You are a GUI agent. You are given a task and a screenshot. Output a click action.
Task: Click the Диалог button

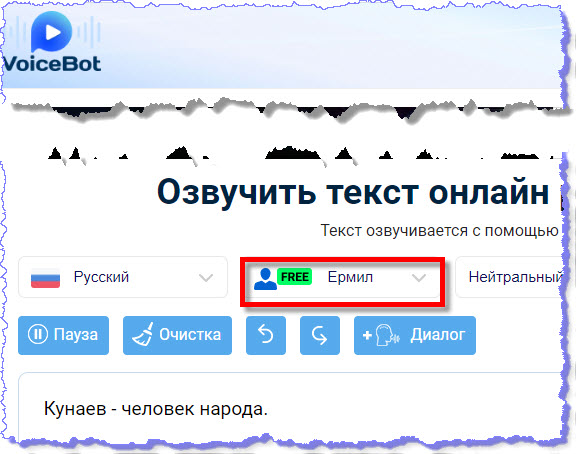[x=415, y=335]
